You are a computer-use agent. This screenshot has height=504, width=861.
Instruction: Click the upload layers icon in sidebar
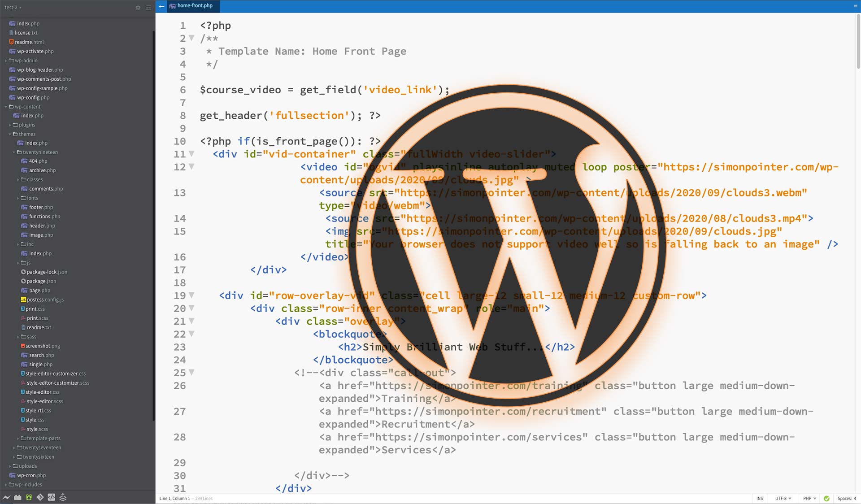pyautogui.click(x=63, y=497)
